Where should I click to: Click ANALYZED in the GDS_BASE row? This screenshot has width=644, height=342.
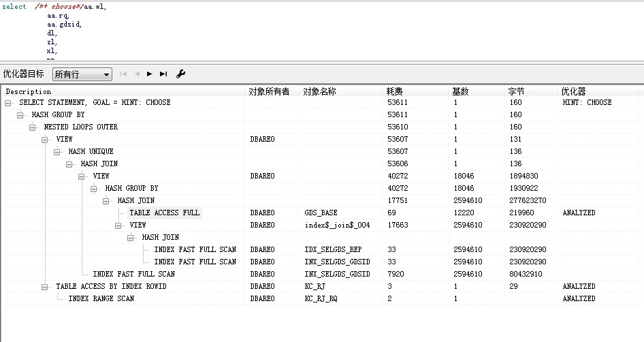coord(579,213)
